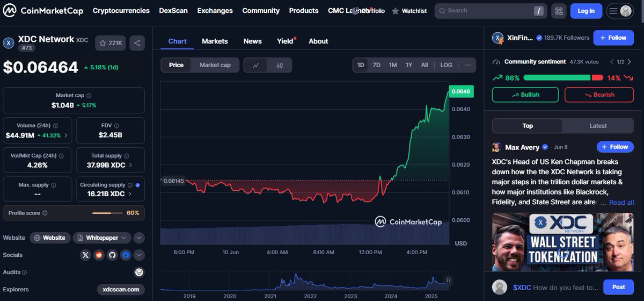The image size is (644, 301).
Task: Vote Bullish on community sentiment
Action: click(x=525, y=95)
